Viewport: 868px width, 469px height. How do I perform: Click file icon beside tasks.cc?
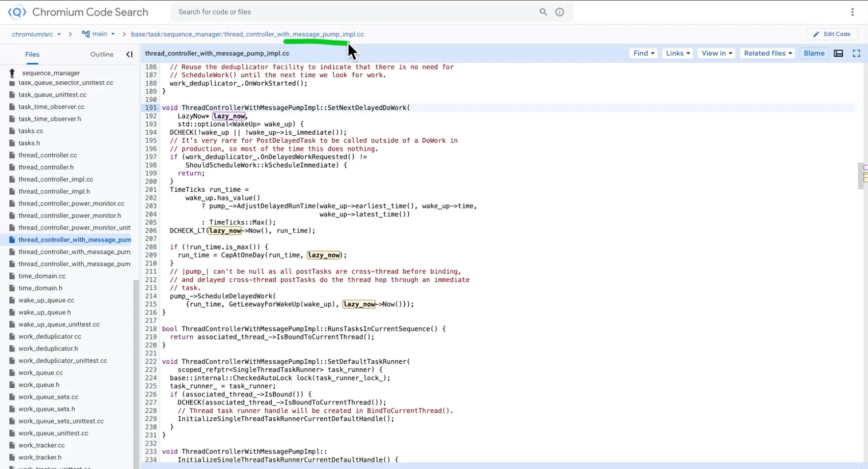(12, 131)
